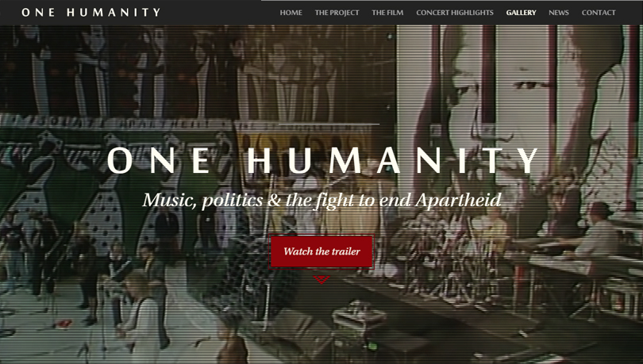
Task: Click the thin white line above heading
Action: coord(329,124)
